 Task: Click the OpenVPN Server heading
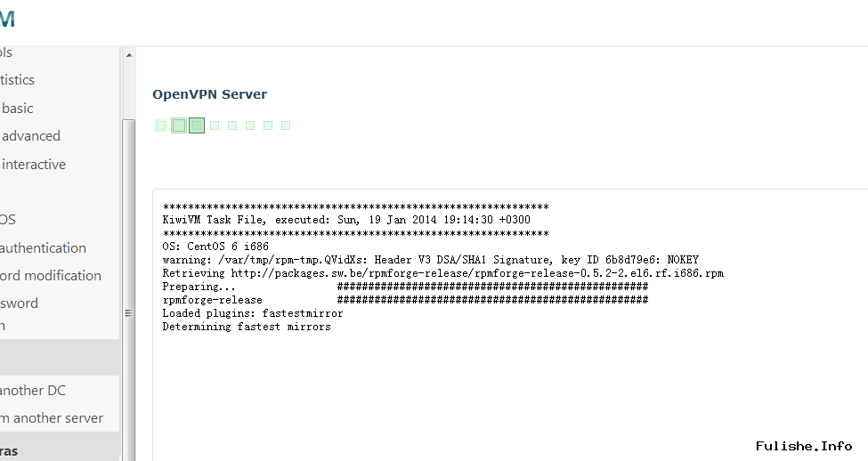pyautogui.click(x=209, y=94)
